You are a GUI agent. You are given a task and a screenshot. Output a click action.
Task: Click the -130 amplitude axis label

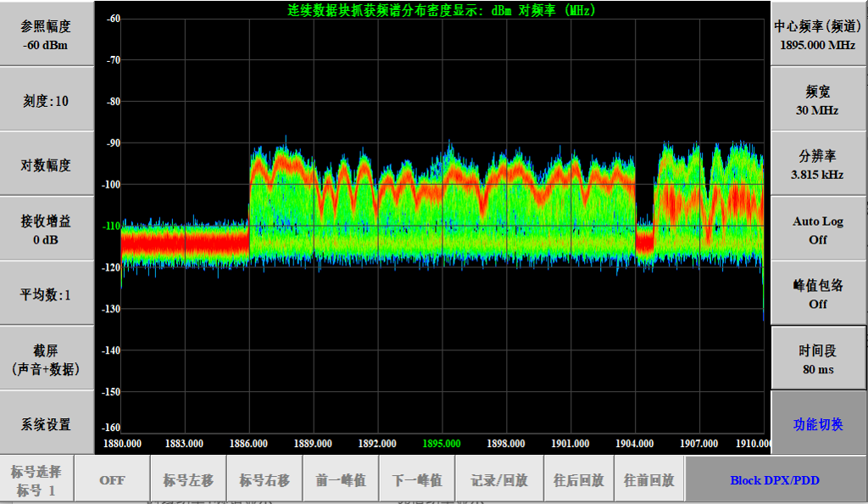pos(111,309)
